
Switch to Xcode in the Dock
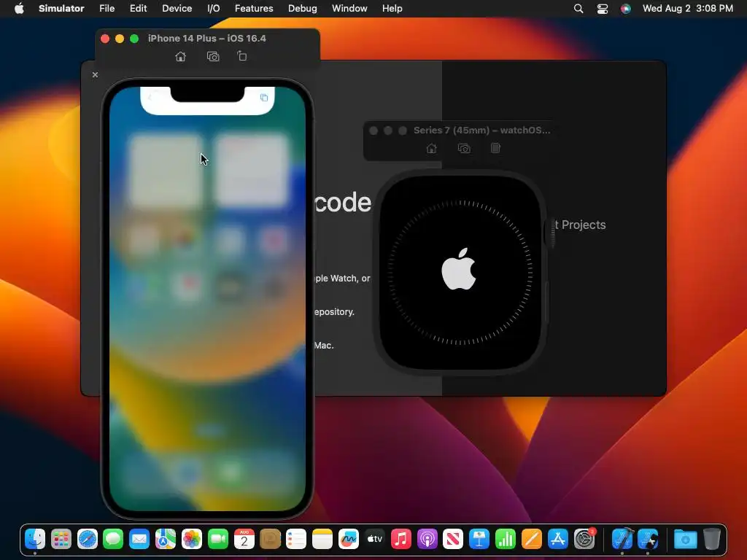pyautogui.click(x=622, y=539)
